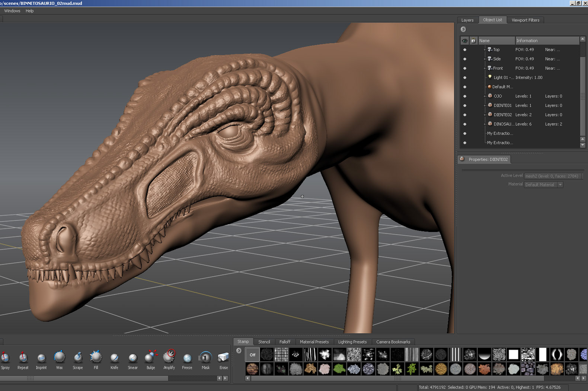This screenshot has height=391, width=588.
Task: Open the Material dropdown in Properties
Action: pos(560,185)
